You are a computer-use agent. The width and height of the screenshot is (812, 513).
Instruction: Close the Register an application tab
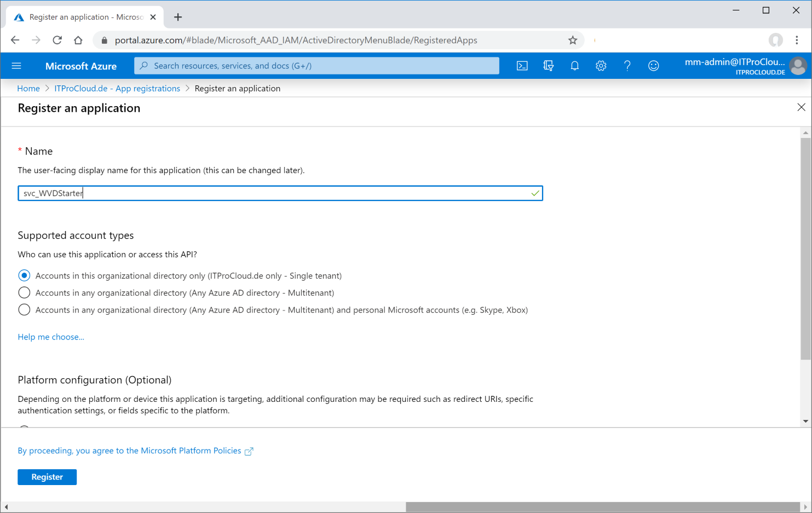[153, 17]
